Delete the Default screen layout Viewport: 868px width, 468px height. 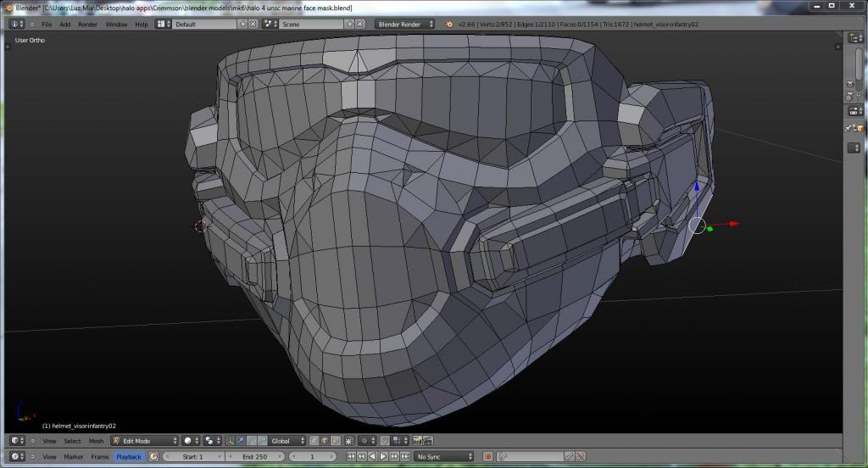point(253,24)
